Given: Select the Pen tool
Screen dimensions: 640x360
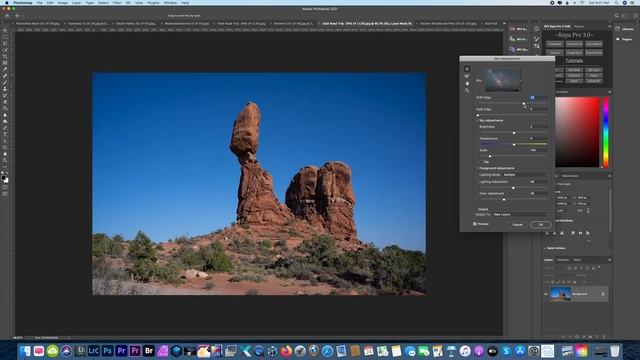Looking at the screenshot, I should click(x=5, y=128).
